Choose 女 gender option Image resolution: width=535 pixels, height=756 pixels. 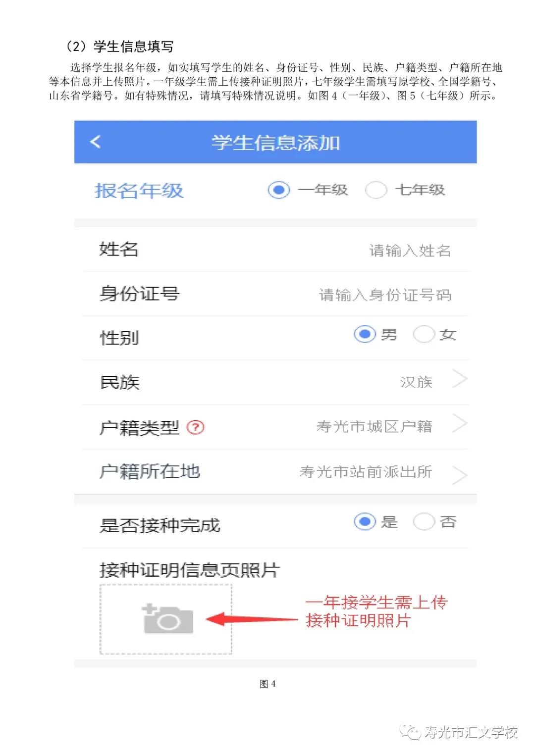pos(424,334)
